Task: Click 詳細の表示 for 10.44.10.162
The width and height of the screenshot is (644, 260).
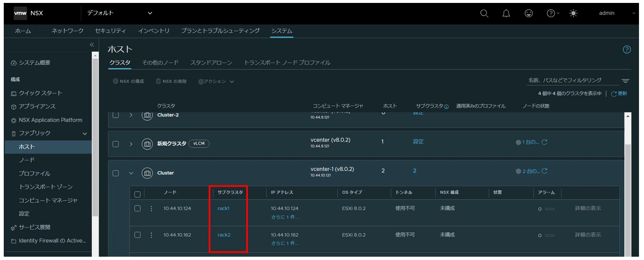Action: point(588,235)
